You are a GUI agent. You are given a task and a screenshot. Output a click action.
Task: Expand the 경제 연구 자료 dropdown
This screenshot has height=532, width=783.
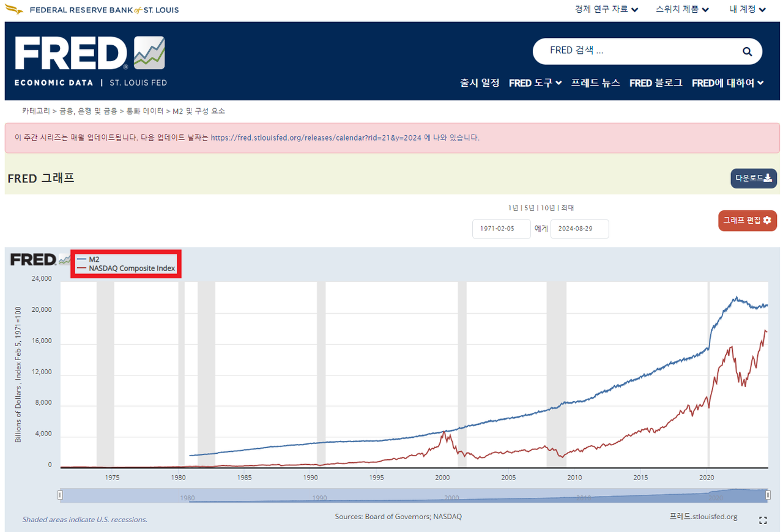(x=606, y=9)
